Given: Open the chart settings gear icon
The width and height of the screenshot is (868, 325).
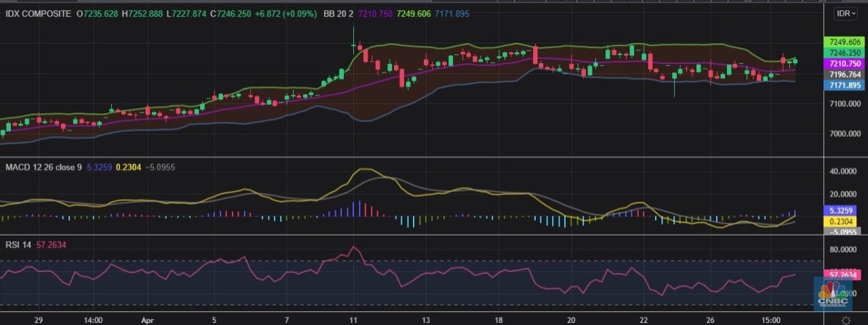Looking at the screenshot, I should [845, 320].
